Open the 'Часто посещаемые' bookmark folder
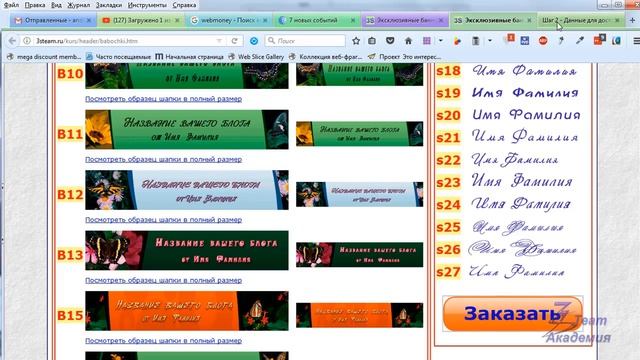 (118, 57)
